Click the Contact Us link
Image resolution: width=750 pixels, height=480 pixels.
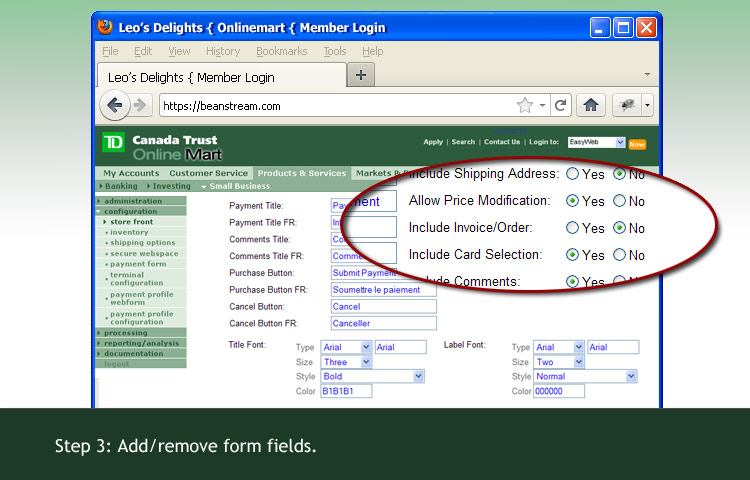pos(502,142)
